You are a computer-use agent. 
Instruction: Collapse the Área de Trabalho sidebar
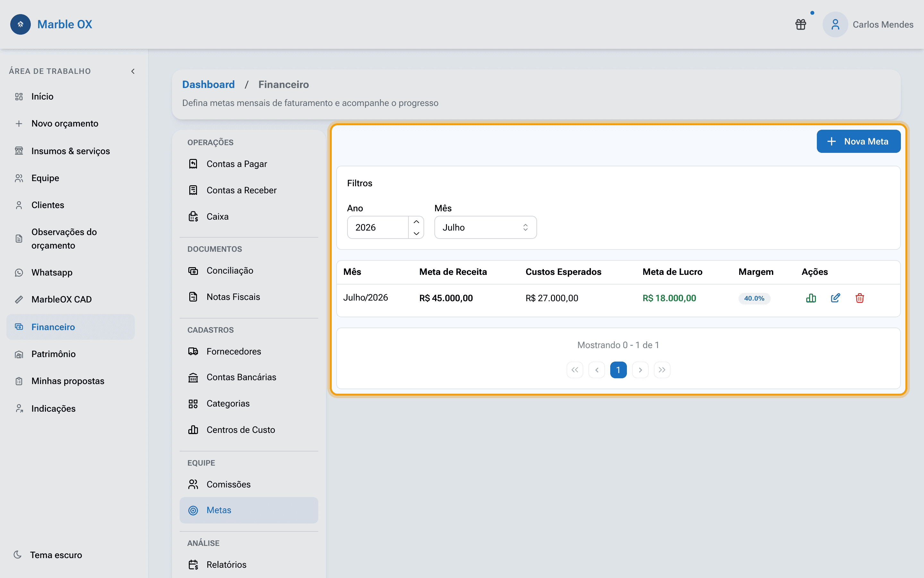pyautogui.click(x=133, y=71)
